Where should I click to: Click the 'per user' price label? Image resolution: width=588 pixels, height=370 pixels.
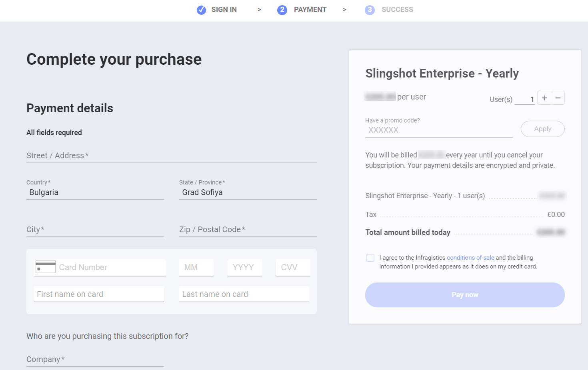point(412,97)
